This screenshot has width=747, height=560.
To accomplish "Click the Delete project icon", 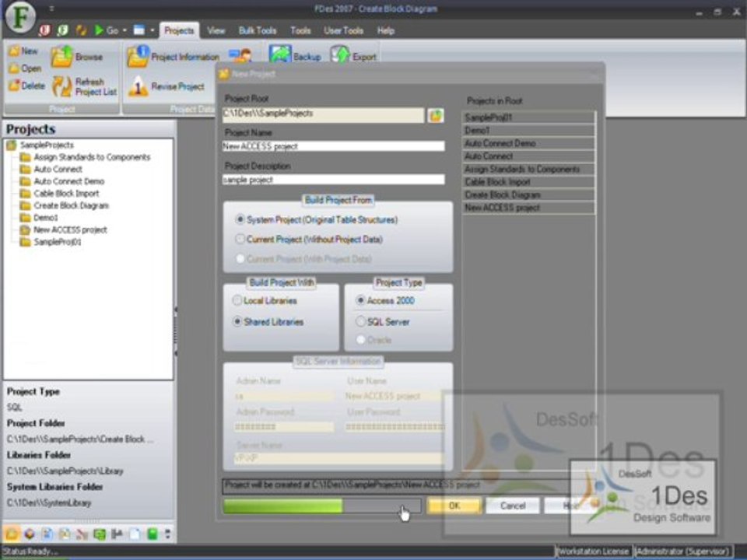I will pyautogui.click(x=14, y=86).
